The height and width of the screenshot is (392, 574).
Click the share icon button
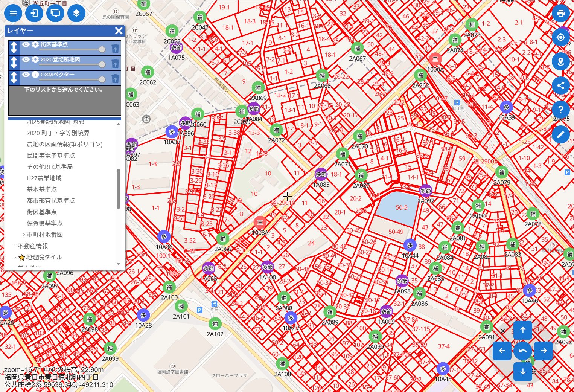(x=560, y=85)
